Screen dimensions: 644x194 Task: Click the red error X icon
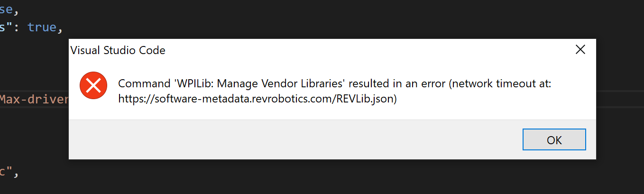pyautogui.click(x=93, y=85)
